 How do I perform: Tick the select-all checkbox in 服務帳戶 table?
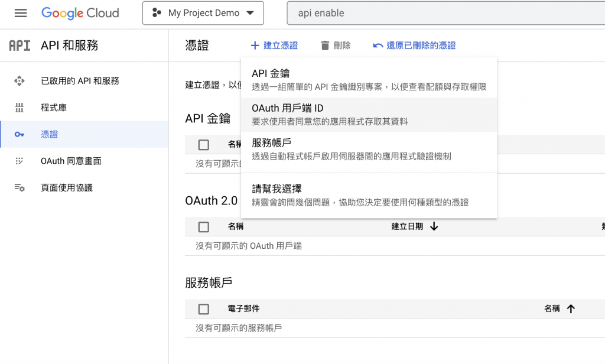(203, 309)
